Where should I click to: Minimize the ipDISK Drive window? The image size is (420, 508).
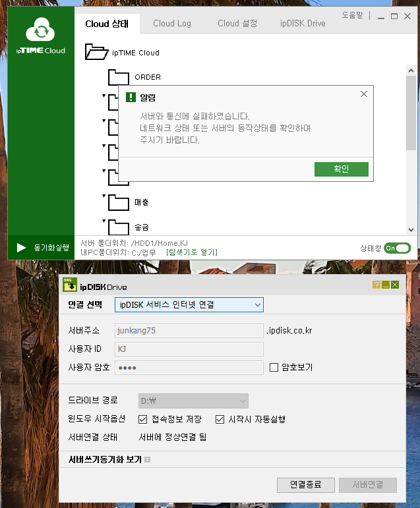coord(386,285)
